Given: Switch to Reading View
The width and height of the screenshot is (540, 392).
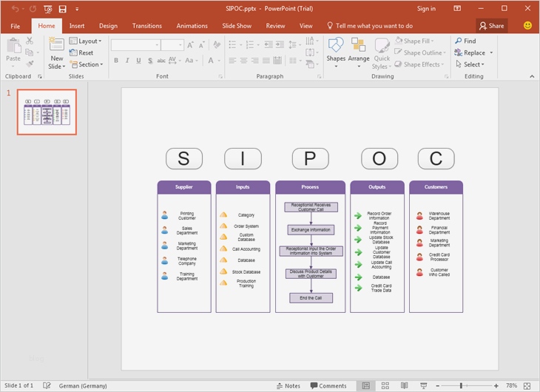Looking at the screenshot, I should pyautogui.click(x=404, y=386).
